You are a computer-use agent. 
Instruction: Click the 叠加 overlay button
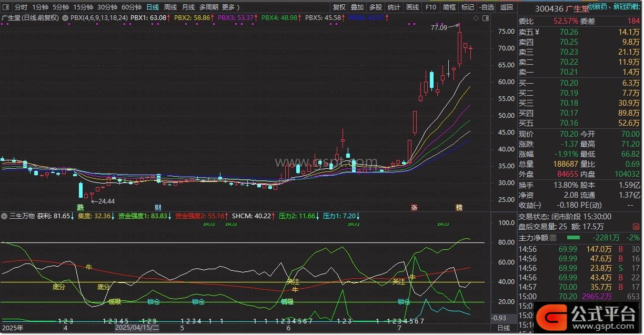[x=357, y=7]
